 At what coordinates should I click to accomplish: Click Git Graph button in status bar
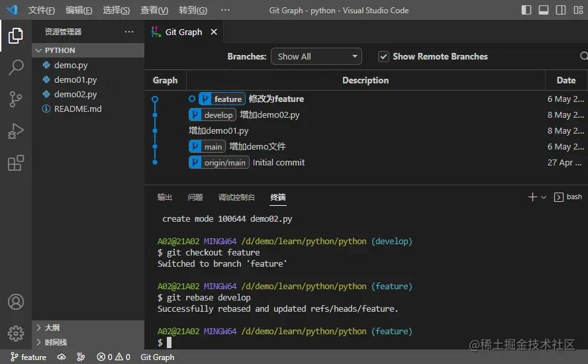coord(157,357)
